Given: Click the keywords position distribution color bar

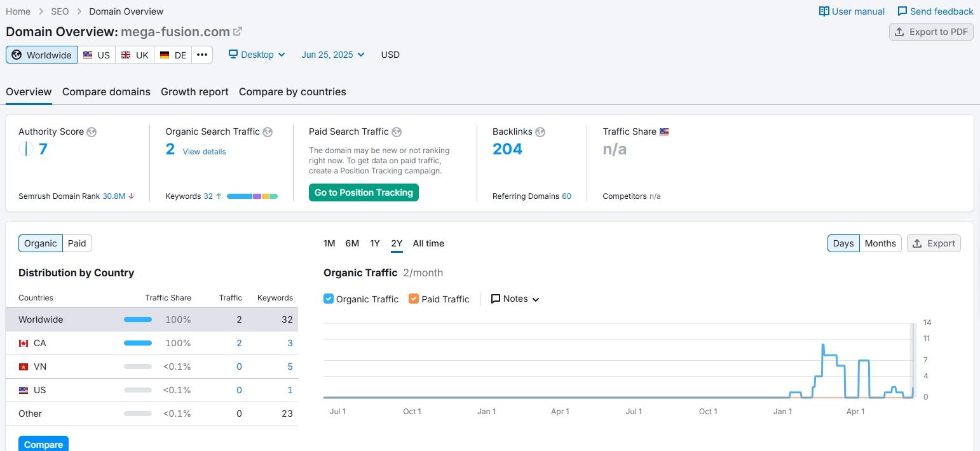Looking at the screenshot, I should 252,196.
